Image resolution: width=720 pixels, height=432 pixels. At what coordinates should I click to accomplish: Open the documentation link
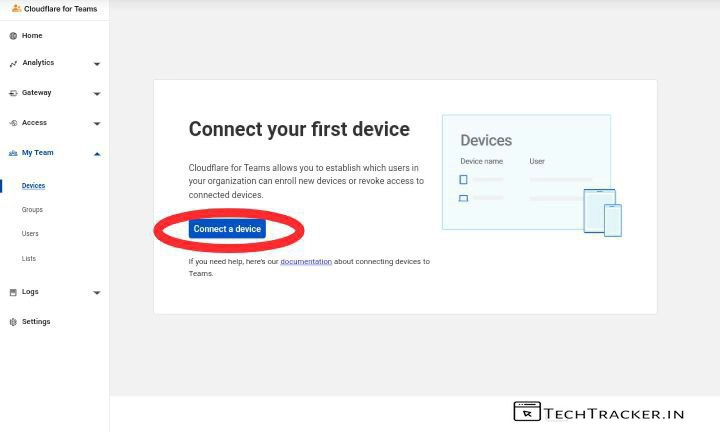click(306, 262)
